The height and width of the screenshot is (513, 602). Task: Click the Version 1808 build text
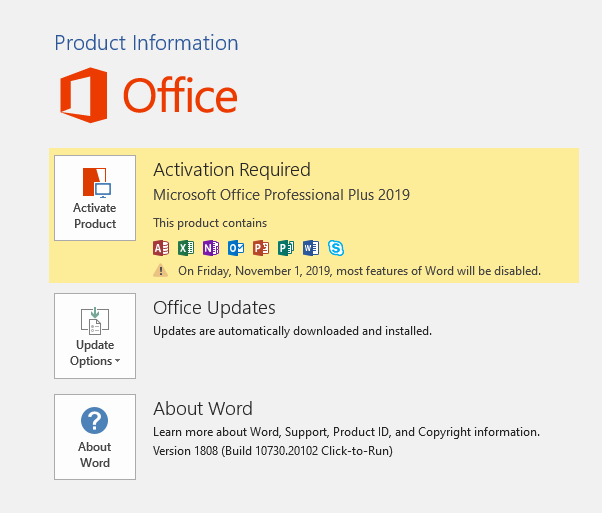[273, 451]
